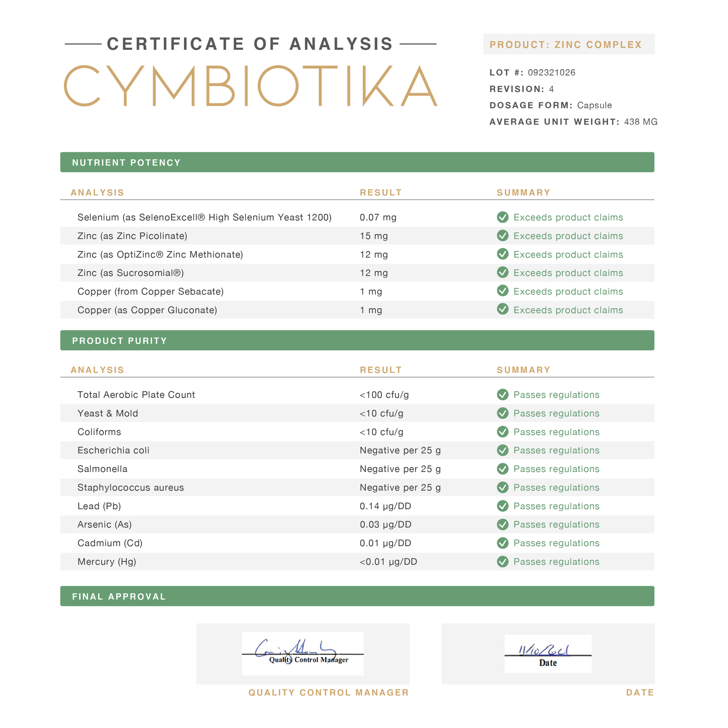728x728 pixels.
Task: Click the RESULT header under Nutrient Potency
Action: tap(381, 193)
